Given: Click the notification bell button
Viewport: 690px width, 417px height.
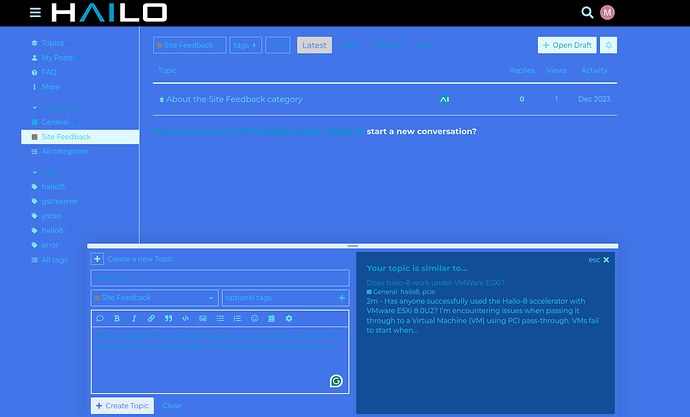Looking at the screenshot, I should (x=609, y=45).
